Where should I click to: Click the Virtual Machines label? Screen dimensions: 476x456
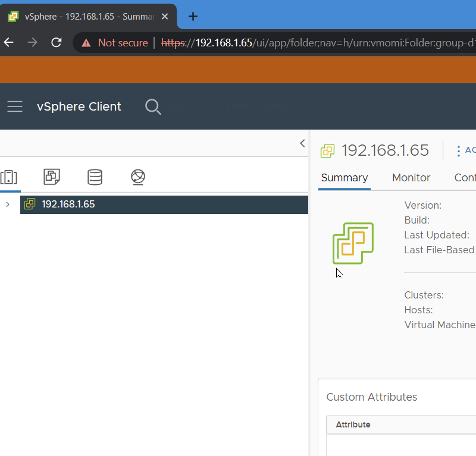[x=440, y=325]
